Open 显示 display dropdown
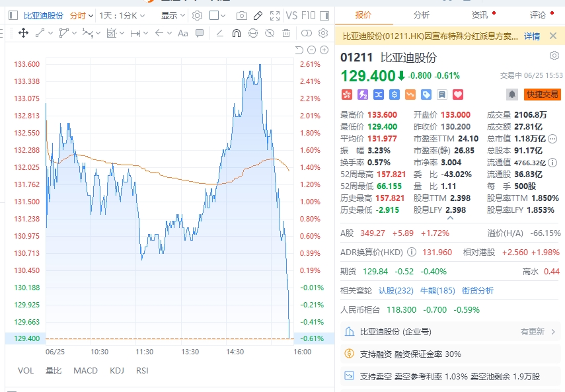The width and height of the screenshot is (565, 392). [x=173, y=15]
